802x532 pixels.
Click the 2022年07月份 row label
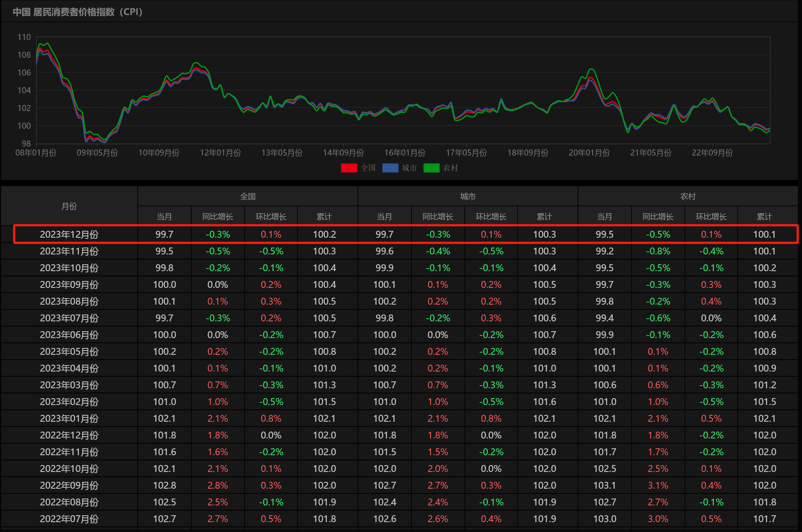click(69, 519)
